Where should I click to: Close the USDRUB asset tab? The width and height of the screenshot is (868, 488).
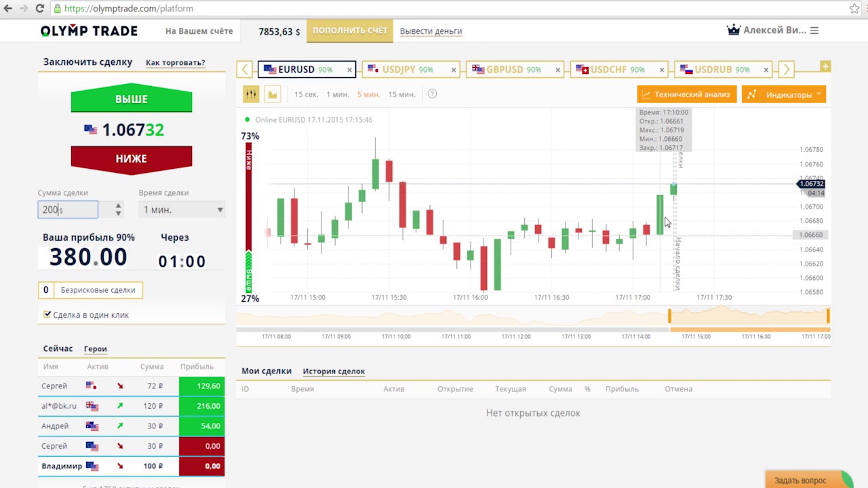766,70
